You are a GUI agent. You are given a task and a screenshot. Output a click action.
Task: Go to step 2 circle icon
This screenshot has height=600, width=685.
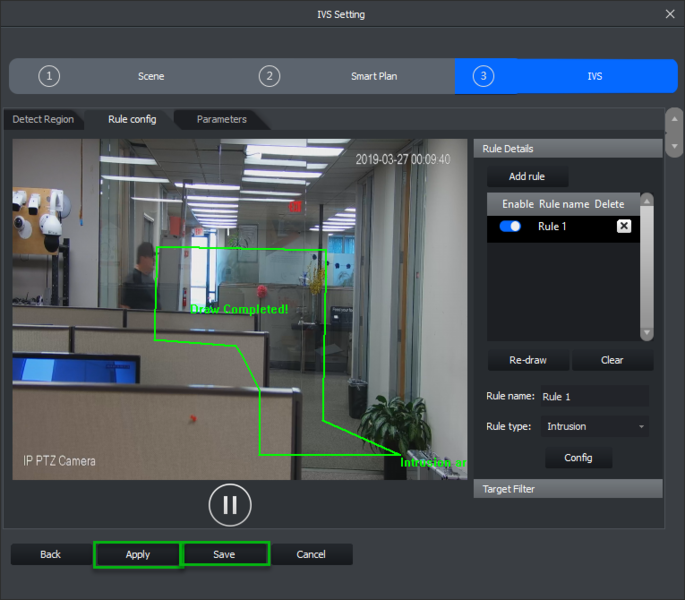pyautogui.click(x=269, y=76)
